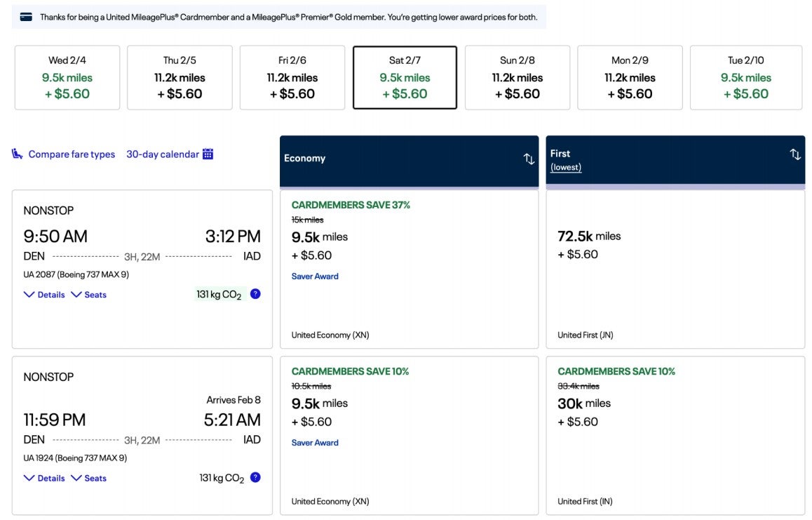Click the Saver Award link on the first flight
Viewport: 812px width, 520px height.
(315, 276)
